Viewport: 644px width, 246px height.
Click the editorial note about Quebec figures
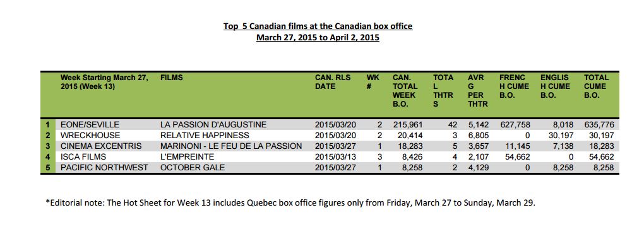290,203
